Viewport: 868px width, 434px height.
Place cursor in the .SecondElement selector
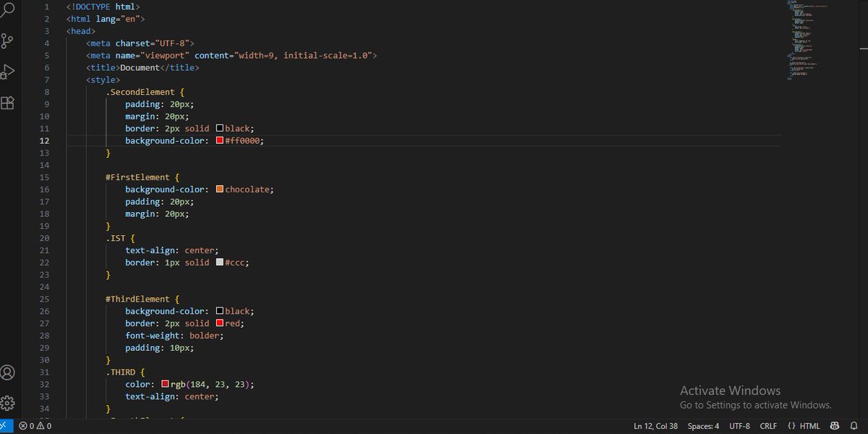[140, 92]
